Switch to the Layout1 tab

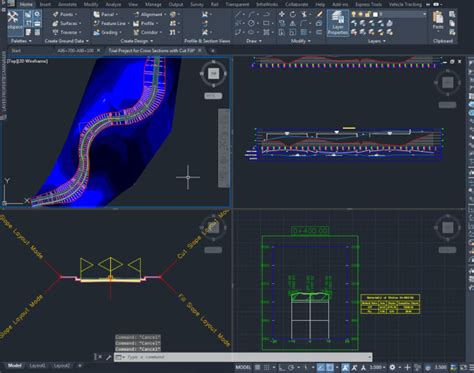37,366
